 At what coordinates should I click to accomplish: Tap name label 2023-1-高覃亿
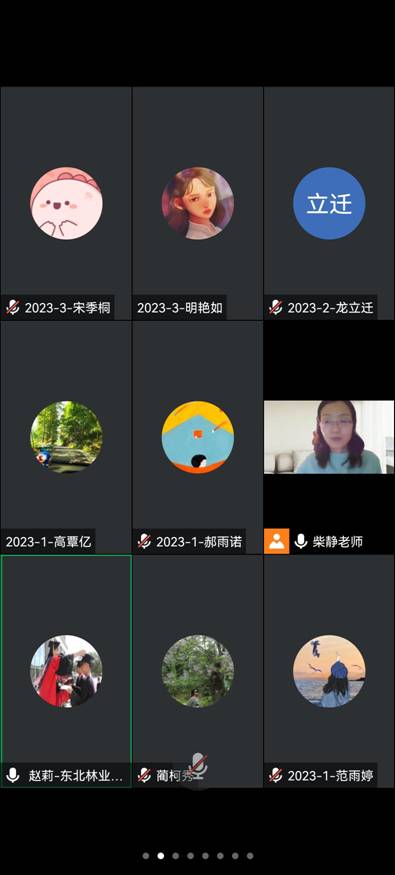(x=48, y=541)
